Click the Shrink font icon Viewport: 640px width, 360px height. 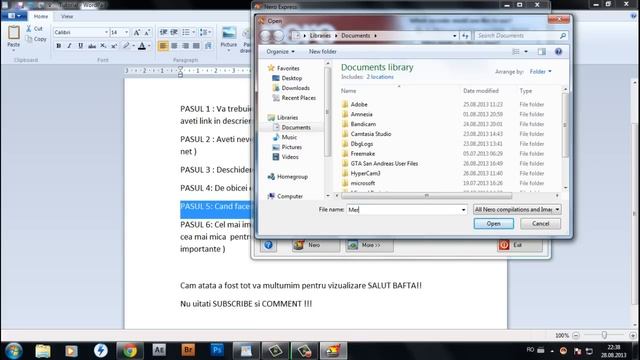[147, 32]
